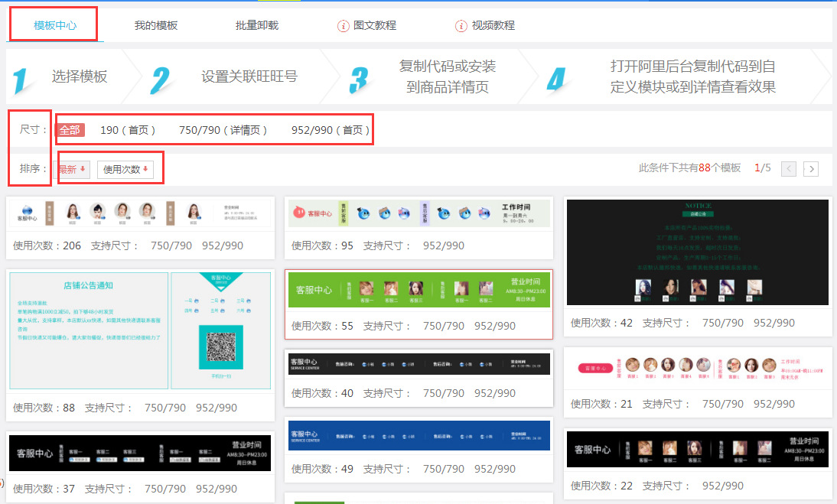Sort templates by 最新
This screenshot has height=504, width=837.
[72, 169]
